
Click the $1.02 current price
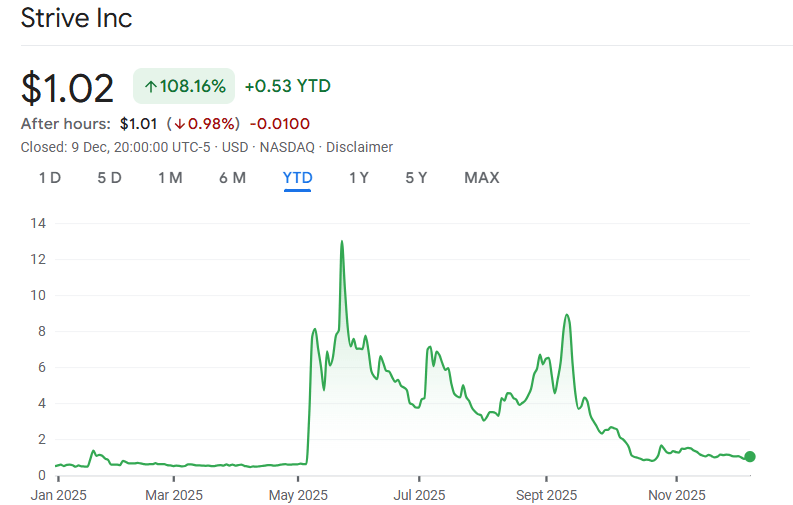[x=68, y=88]
